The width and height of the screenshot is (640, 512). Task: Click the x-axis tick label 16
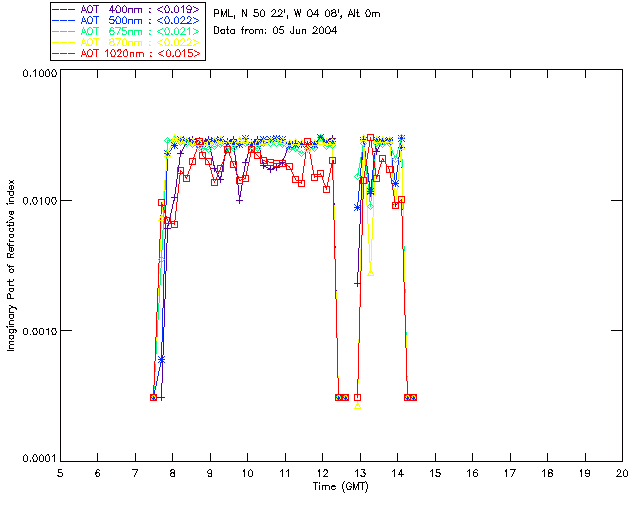click(473, 473)
